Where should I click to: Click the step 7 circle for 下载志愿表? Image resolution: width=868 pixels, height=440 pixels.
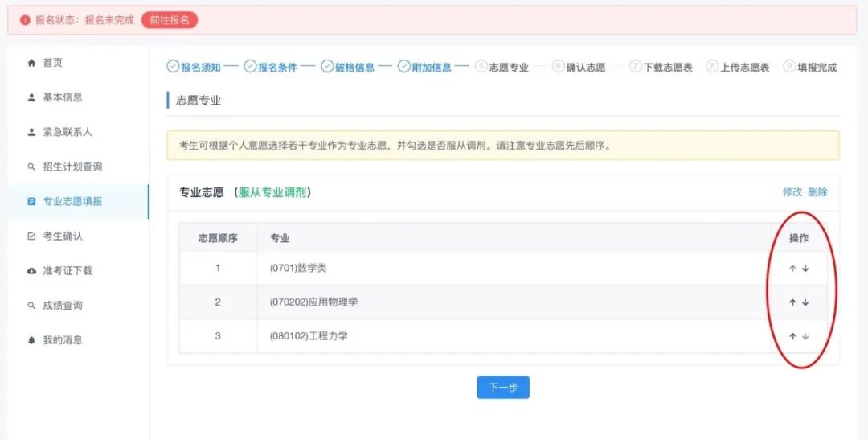[635, 67]
